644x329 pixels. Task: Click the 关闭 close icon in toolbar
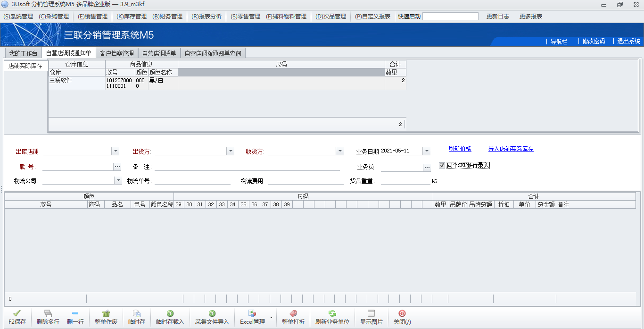[402, 313]
